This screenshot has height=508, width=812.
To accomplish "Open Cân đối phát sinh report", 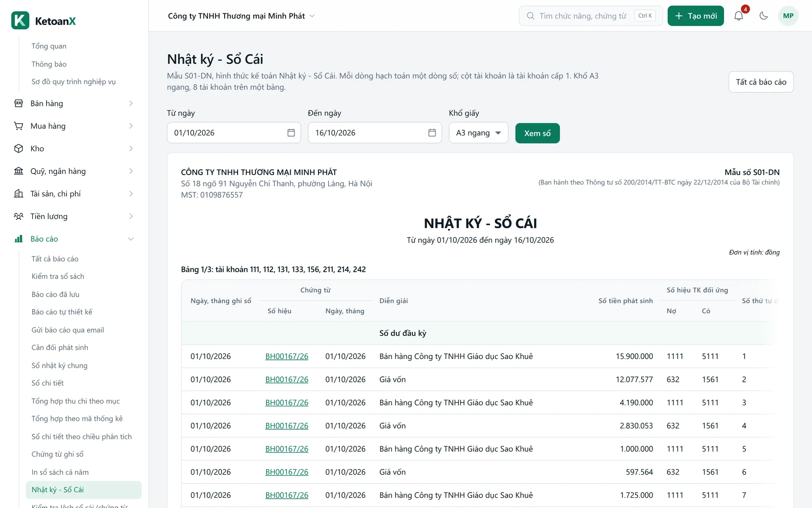I will coord(60,348).
